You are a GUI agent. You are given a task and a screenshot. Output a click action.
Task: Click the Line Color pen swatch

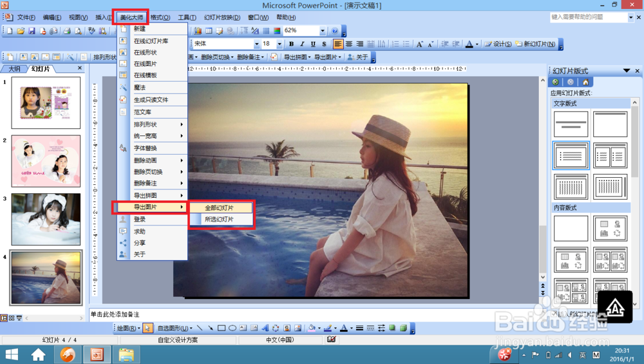click(327, 328)
